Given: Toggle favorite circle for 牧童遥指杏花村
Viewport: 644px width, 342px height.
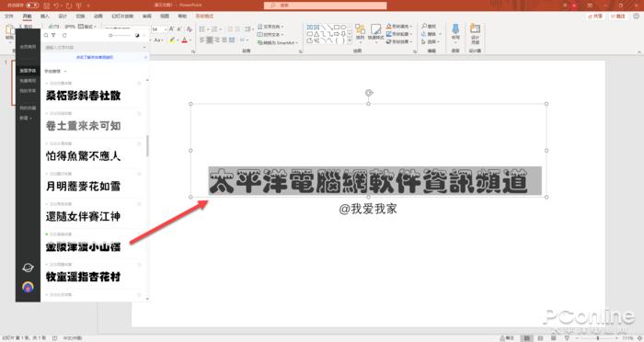Looking at the screenshot, I should (x=139, y=265).
